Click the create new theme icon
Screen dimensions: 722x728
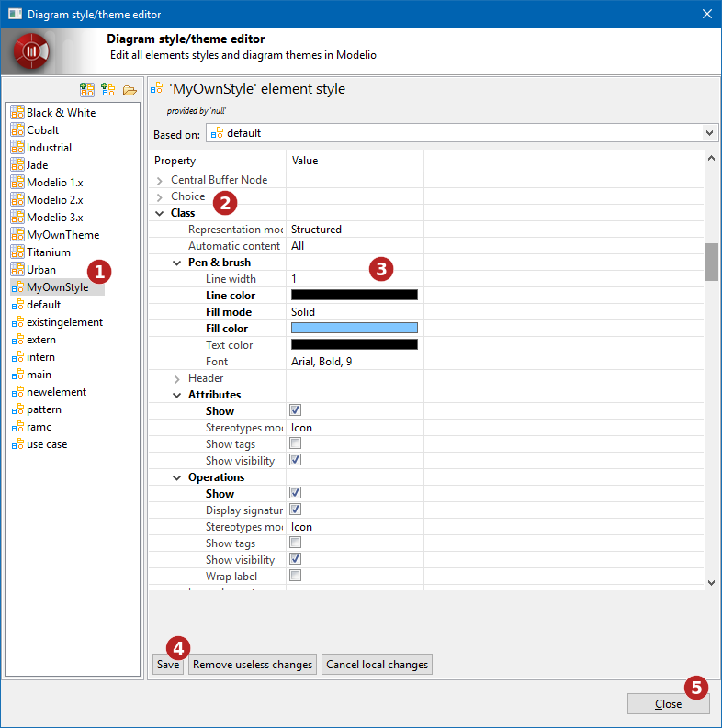tap(87, 90)
